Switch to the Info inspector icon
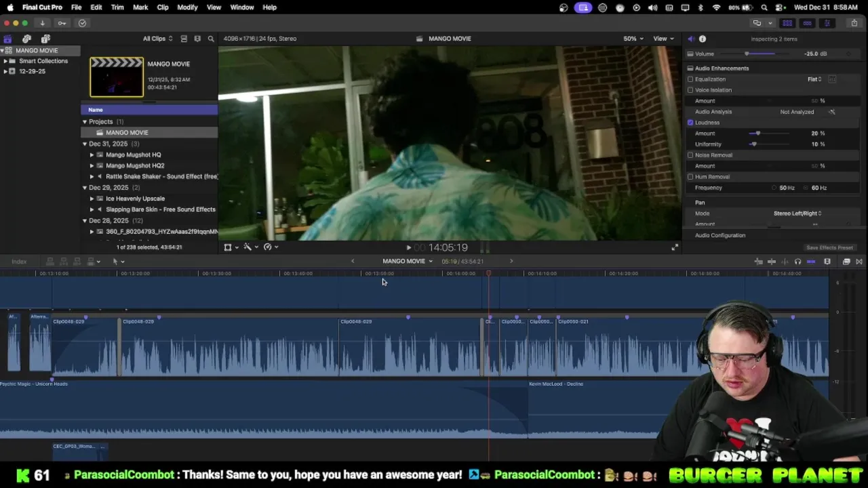Screen dimensions: 868x488 click(703, 39)
